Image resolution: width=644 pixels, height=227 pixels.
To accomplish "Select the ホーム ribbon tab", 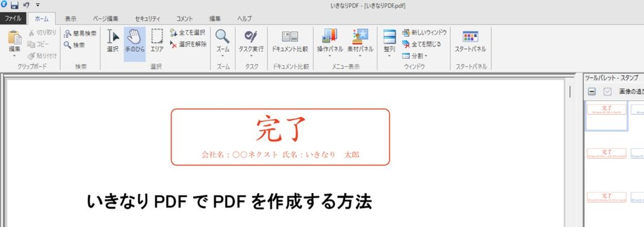I will tap(42, 18).
